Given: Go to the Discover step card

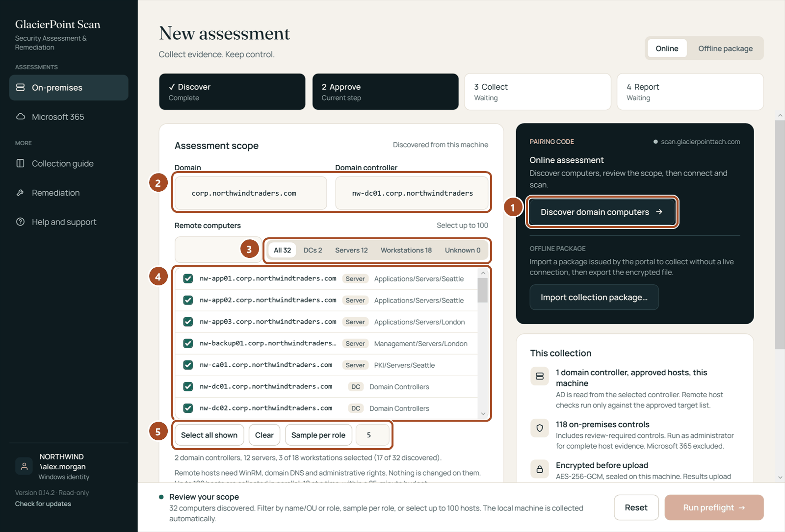Looking at the screenshot, I should (232, 92).
